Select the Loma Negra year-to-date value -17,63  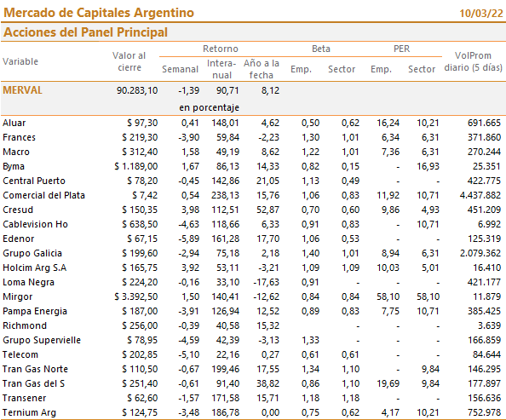coord(267,282)
